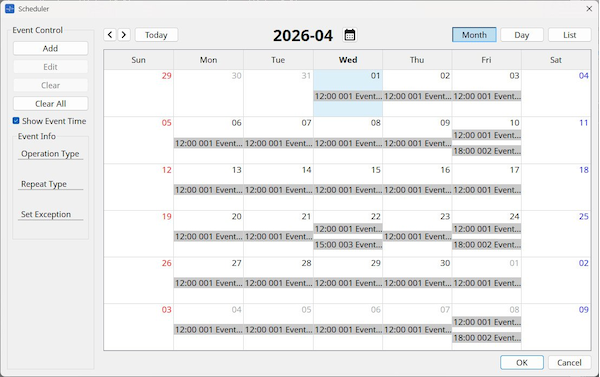Select 12:00 001 event on Fri 03
Image resolution: width=600 pixels, height=377 pixels.
(x=487, y=96)
